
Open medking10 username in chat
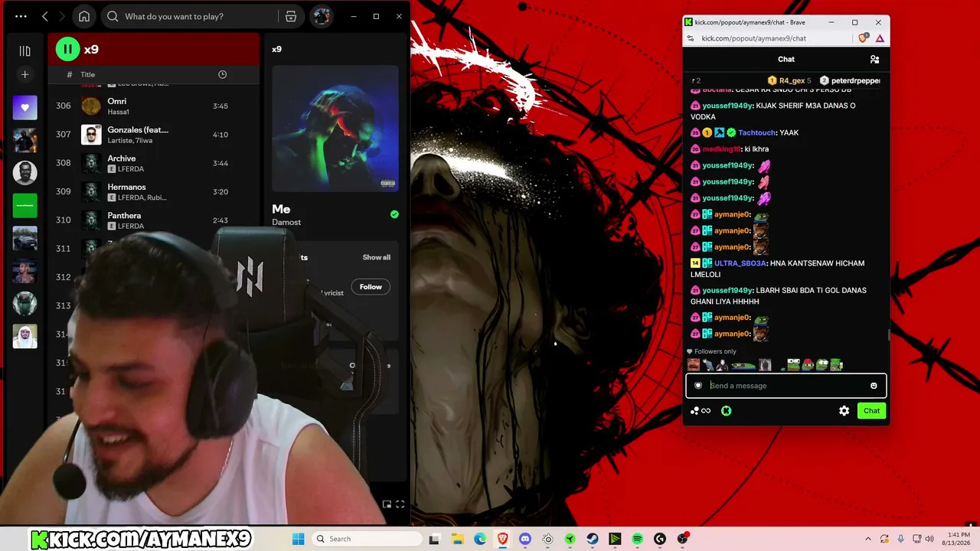(721, 149)
